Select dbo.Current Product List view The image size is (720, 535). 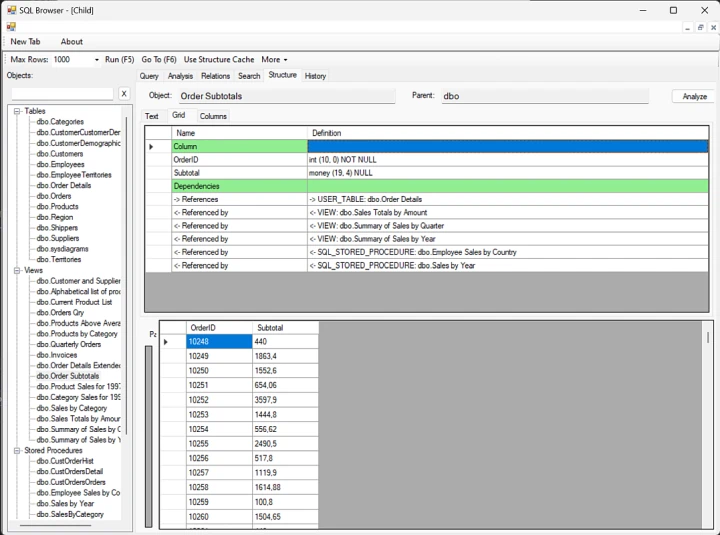(74, 302)
